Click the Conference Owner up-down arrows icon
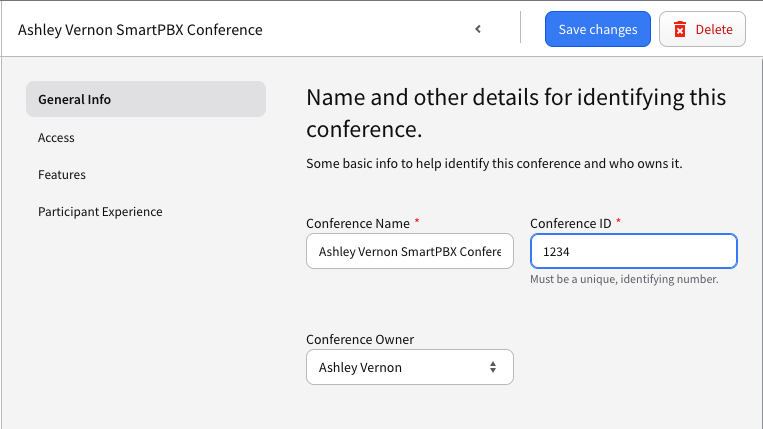Image resolution: width=763 pixels, height=429 pixels. [x=493, y=367]
